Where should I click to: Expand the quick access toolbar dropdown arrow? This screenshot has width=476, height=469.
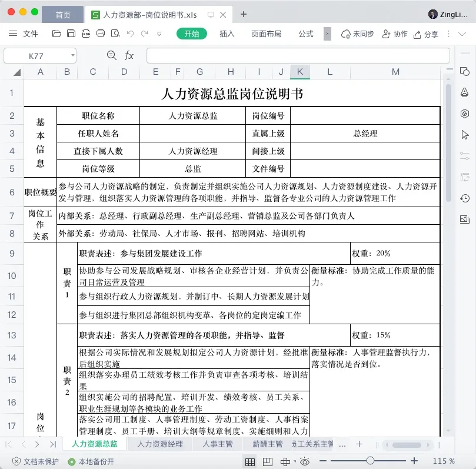click(159, 34)
